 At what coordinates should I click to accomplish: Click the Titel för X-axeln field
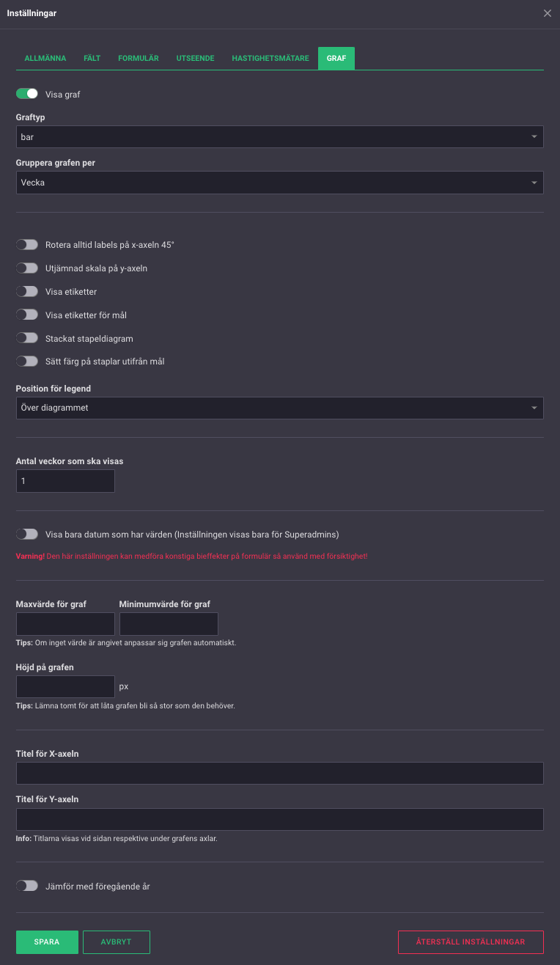pyautogui.click(x=279, y=774)
